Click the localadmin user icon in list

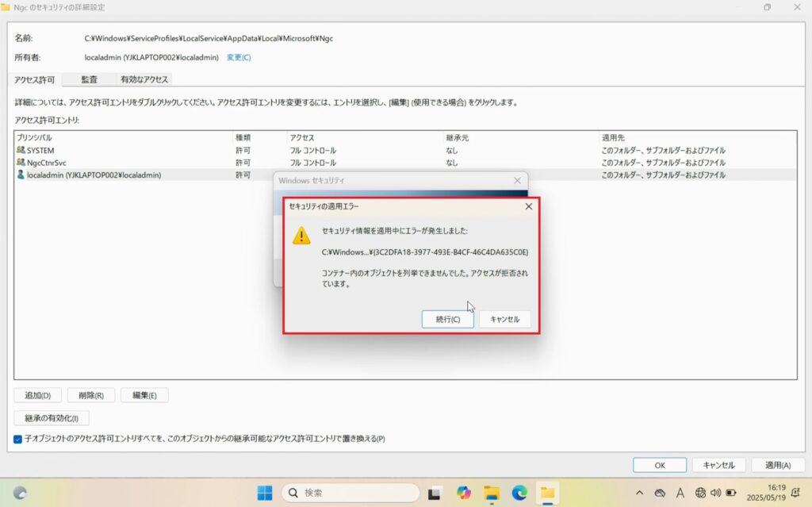click(21, 175)
